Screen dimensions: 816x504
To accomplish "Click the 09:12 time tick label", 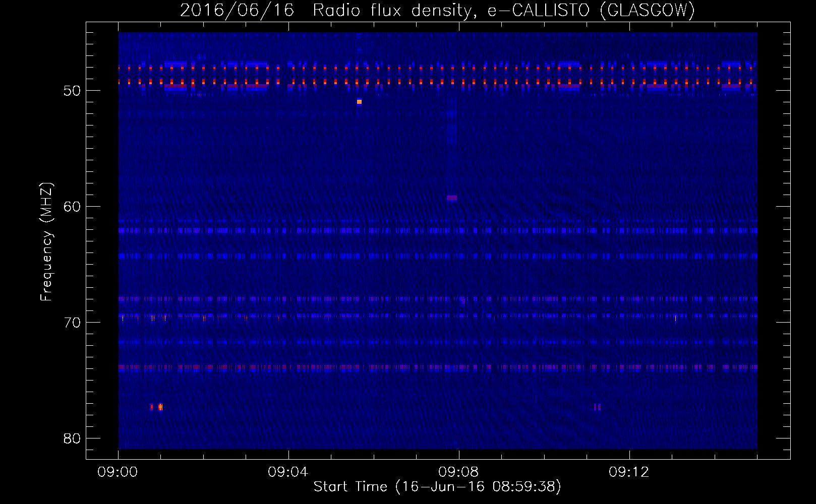I will tap(629, 472).
